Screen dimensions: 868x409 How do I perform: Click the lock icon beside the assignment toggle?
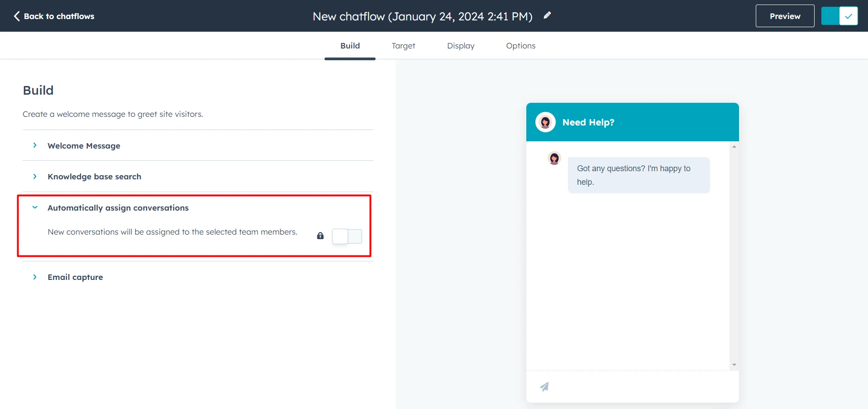pyautogui.click(x=320, y=236)
